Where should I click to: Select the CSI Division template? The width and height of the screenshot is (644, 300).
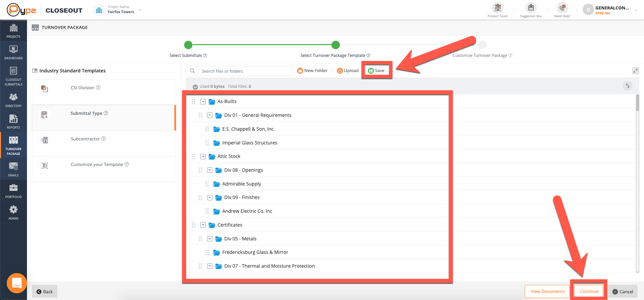(x=104, y=92)
